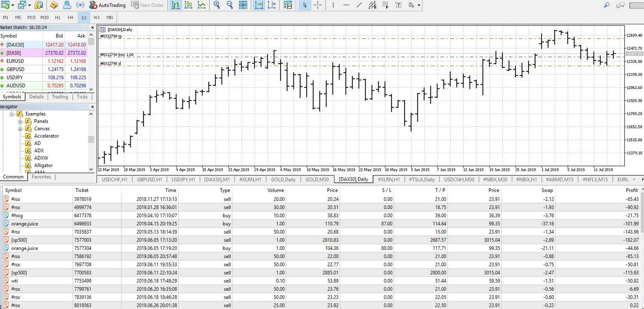Open the new chart dropdown arrow
Image resolution: width=644 pixels, height=309 pixels.
tap(13, 5)
